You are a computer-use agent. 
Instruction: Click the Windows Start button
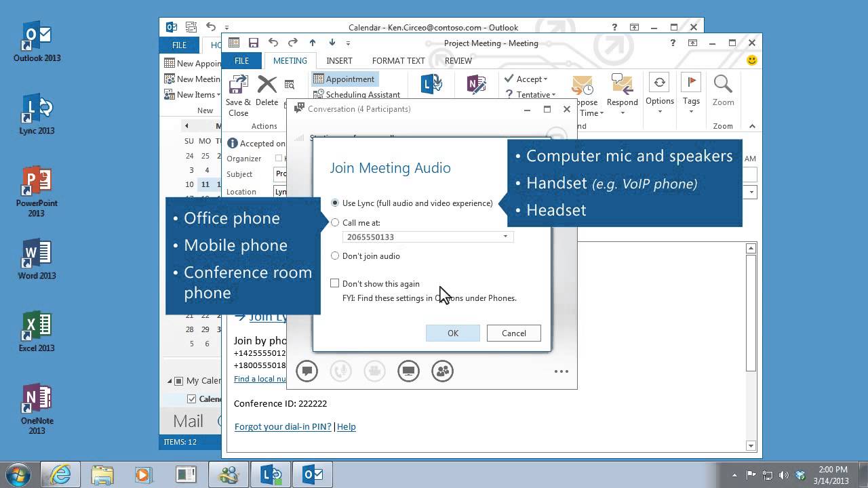coord(16,474)
